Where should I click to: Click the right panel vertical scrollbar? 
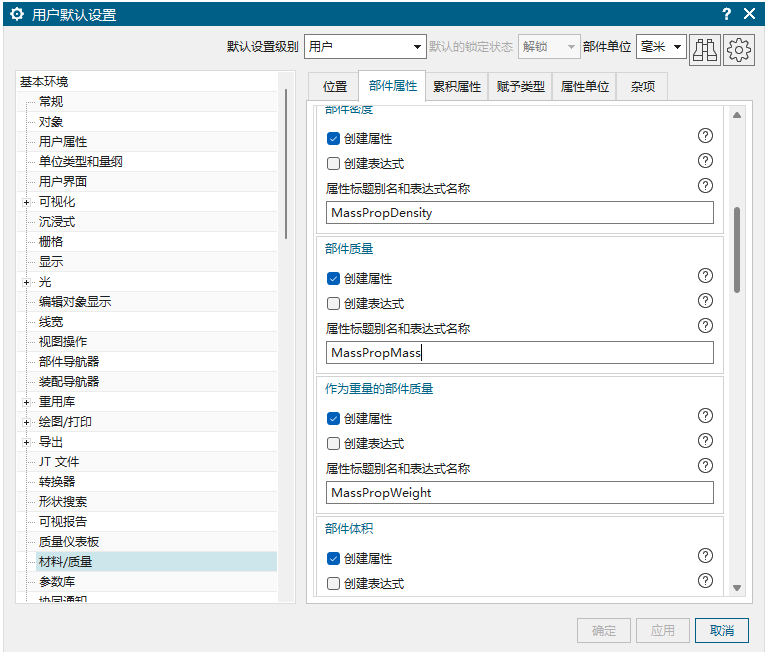point(737,250)
